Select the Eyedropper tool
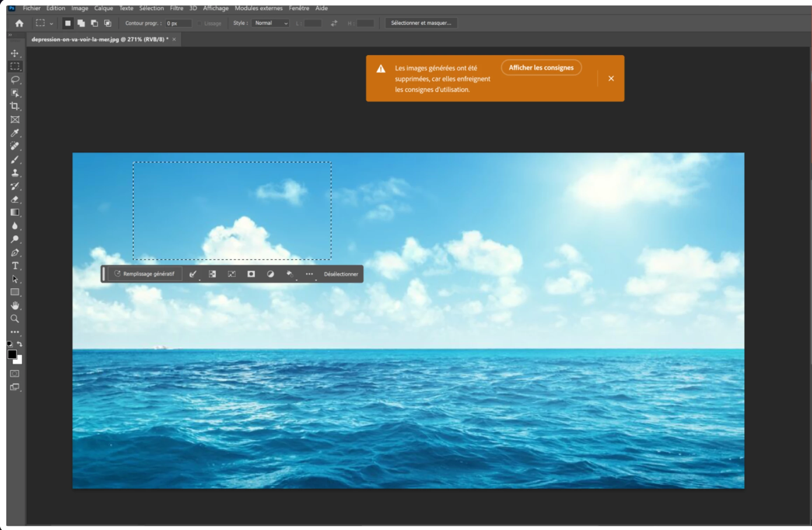The height and width of the screenshot is (530, 812). pos(15,133)
